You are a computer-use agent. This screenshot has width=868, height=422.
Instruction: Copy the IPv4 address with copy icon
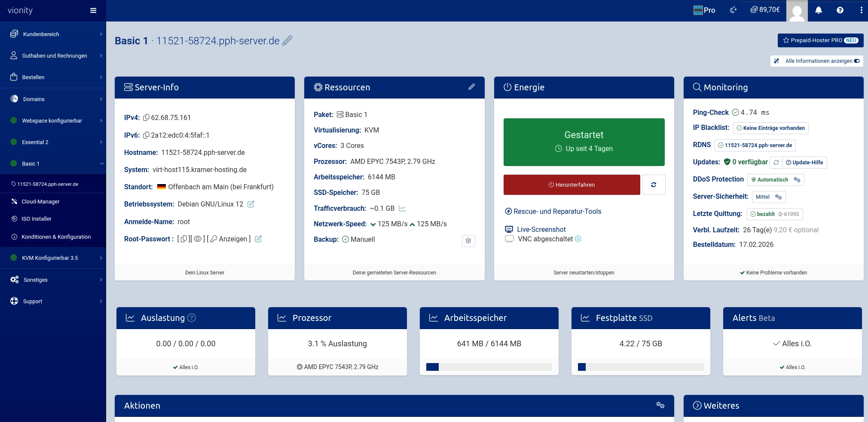[146, 117]
